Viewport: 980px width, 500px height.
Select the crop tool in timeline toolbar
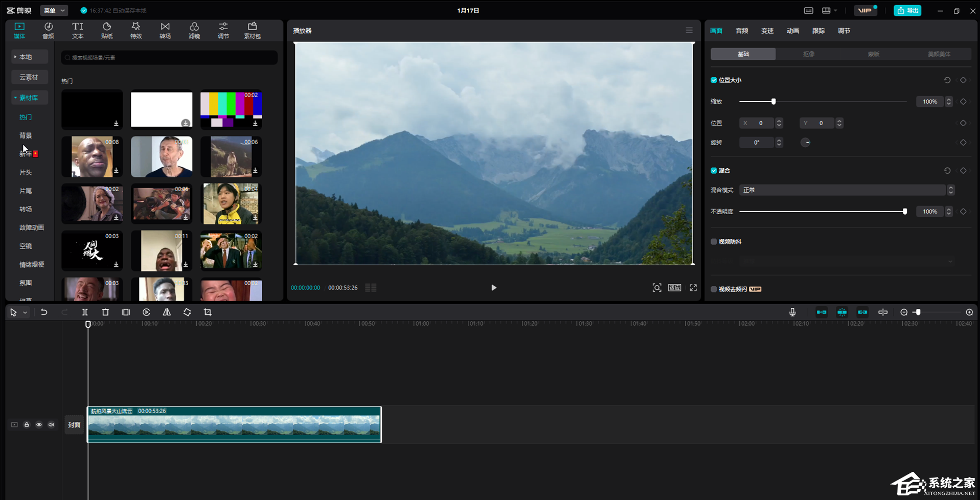point(208,312)
